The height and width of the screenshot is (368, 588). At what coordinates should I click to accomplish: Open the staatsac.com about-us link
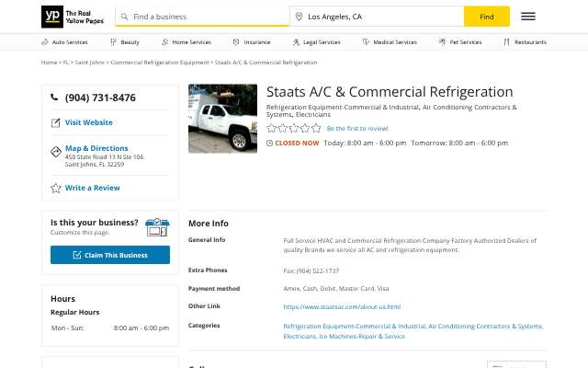point(342,306)
